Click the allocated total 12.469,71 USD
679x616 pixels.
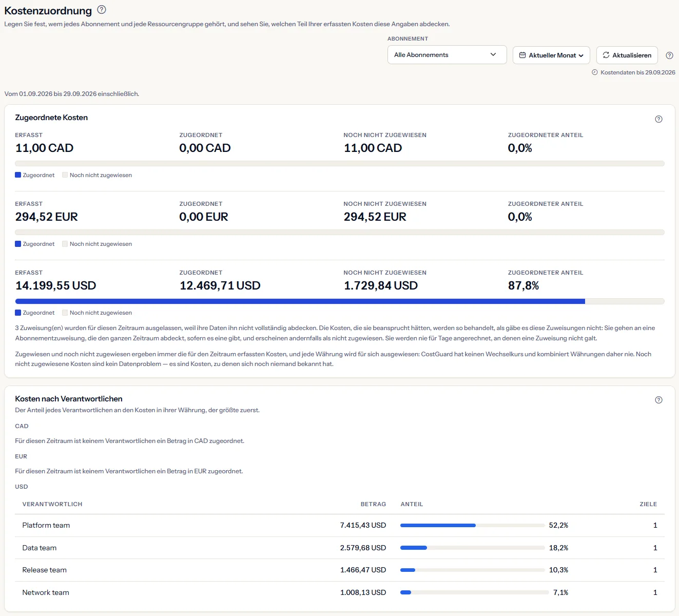tap(220, 285)
